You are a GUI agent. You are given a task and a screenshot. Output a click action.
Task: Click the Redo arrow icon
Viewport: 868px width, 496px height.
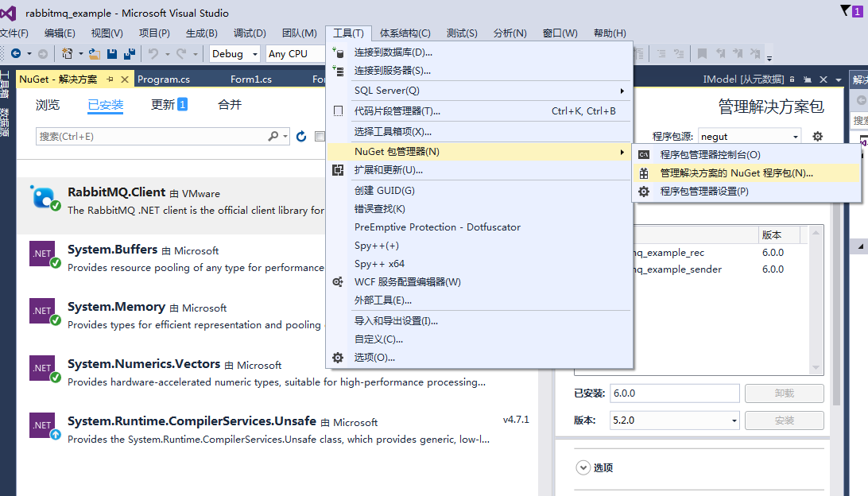181,54
